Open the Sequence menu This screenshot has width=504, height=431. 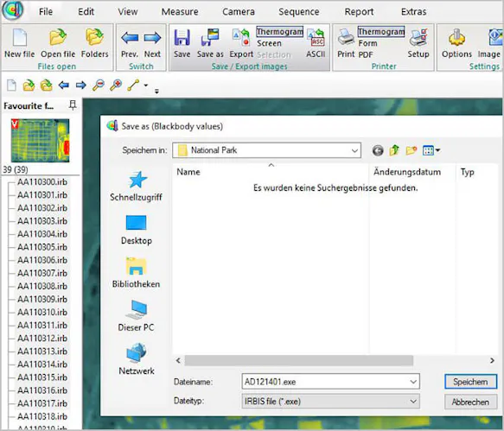tap(299, 12)
